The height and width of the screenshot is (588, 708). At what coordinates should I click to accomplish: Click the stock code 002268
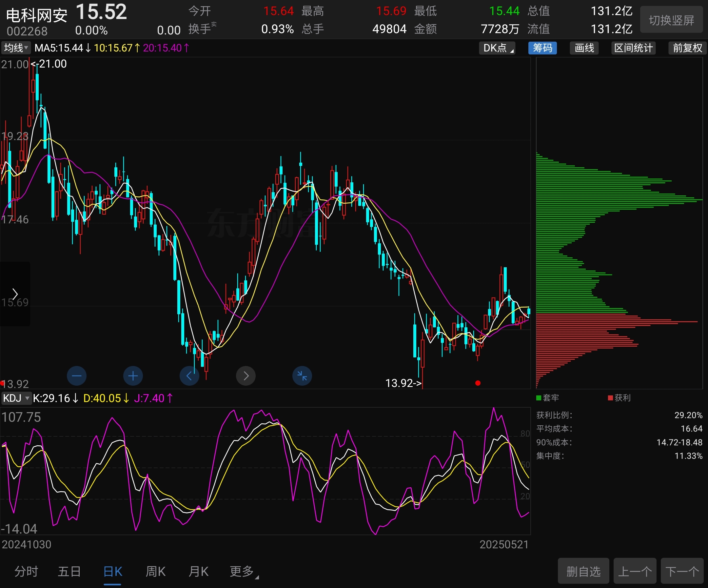click(x=27, y=31)
